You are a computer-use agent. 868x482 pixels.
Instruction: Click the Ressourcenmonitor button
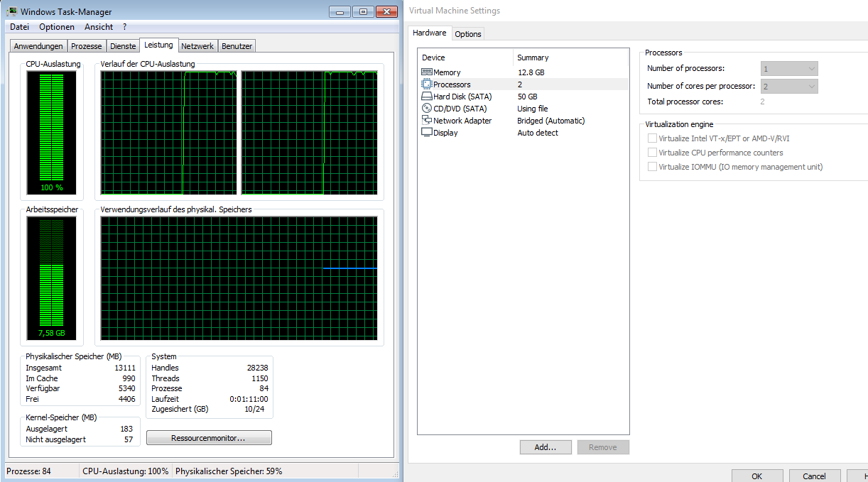point(209,438)
